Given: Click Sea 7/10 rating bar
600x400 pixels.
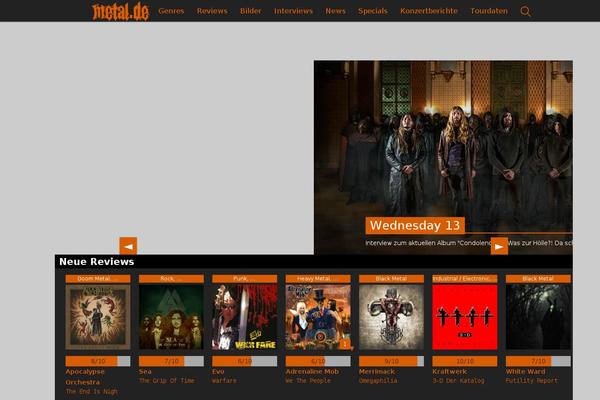Looking at the screenshot, I should pos(171,361).
